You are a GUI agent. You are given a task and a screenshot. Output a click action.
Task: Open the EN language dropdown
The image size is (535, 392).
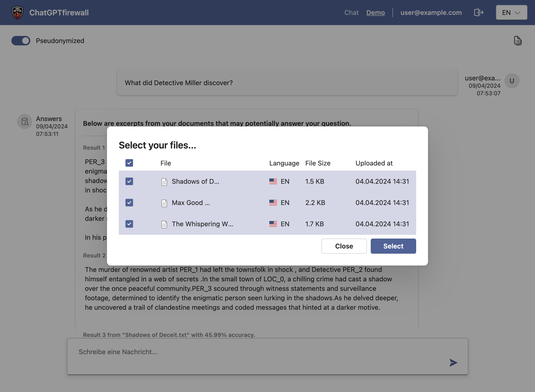511,12
